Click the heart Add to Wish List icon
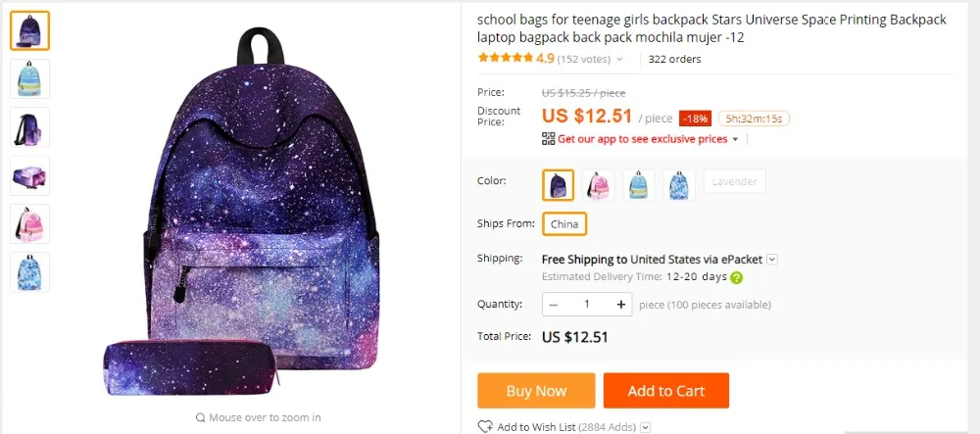 [x=485, y=427]
